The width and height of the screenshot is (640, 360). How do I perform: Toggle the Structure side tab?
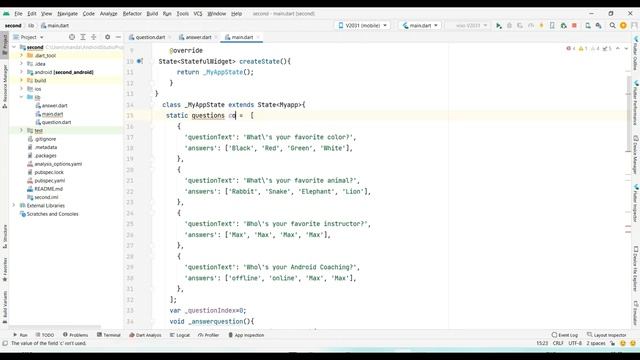pos(4,236)
